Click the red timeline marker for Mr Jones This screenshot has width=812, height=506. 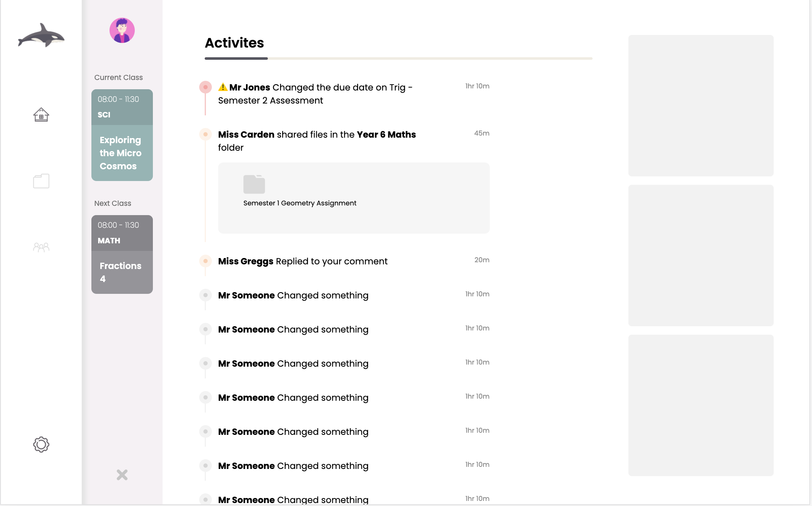pos(206,87)
